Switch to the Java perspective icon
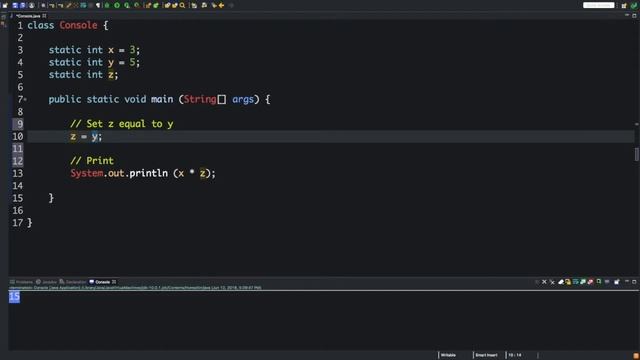 point(634,5)
